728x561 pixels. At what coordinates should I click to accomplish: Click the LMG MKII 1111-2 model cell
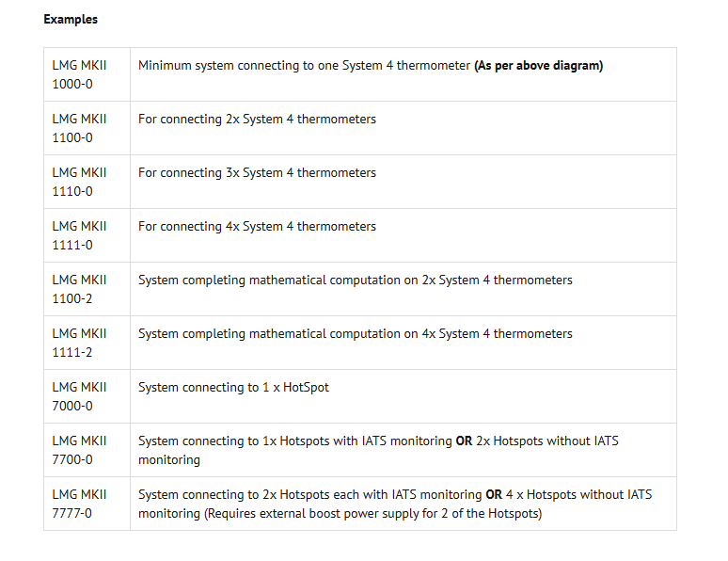click(80, 343)
